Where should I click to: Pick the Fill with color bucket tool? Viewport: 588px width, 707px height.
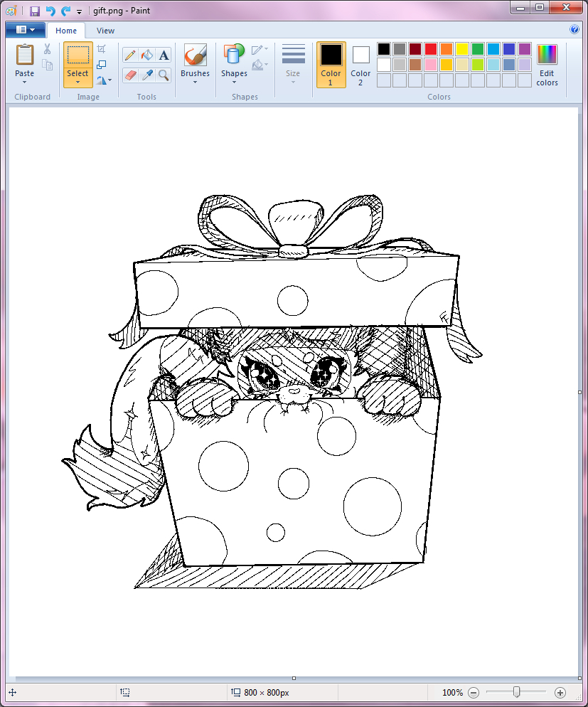[147, 55]
